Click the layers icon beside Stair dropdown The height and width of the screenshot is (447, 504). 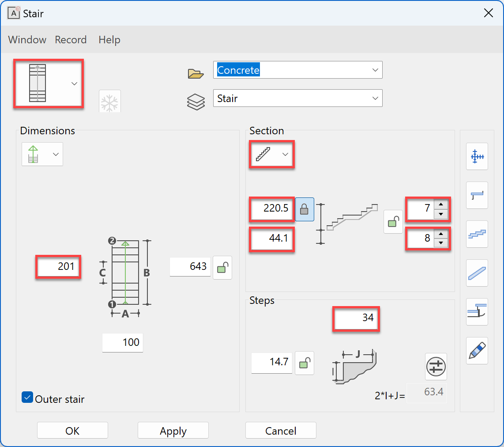click(x=196, y=102)
